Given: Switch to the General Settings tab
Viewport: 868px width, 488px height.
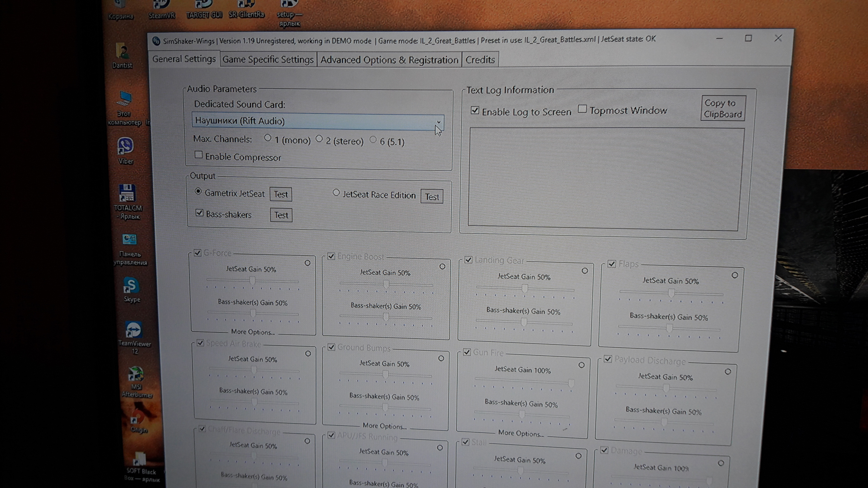Looking at the screenshot, I should tap(184, 59).
